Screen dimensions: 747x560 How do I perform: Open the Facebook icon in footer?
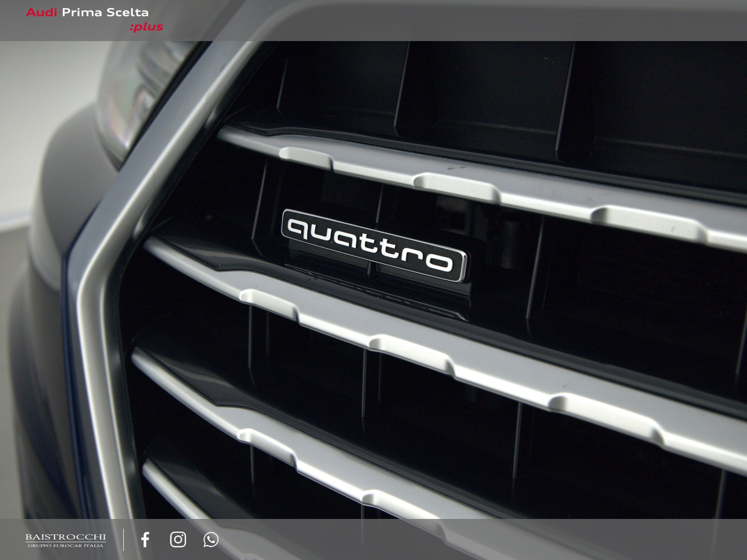(145, 539)
